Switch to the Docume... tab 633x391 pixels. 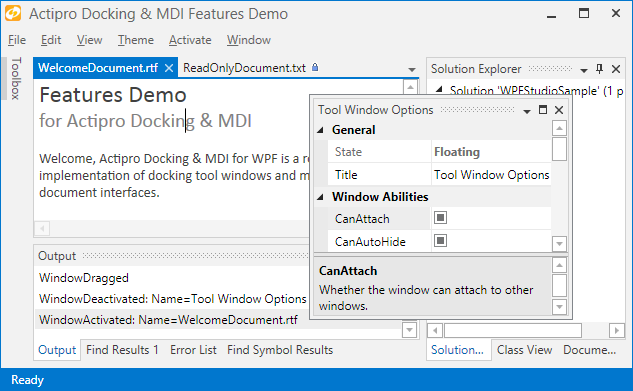590,350
